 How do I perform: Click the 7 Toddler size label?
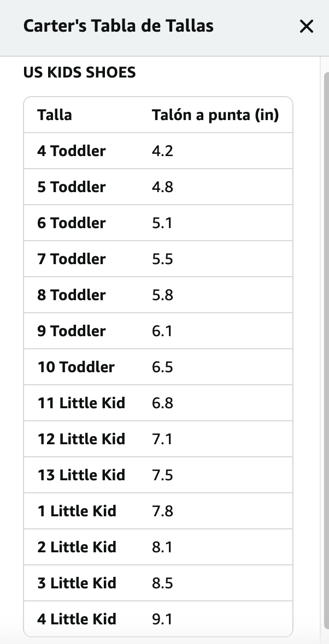point(72,259)
